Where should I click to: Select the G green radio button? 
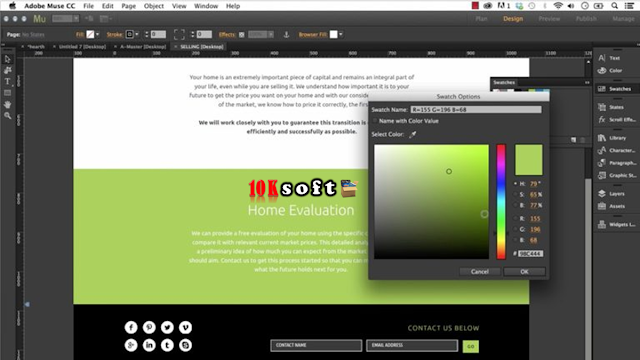pos(515,229)
